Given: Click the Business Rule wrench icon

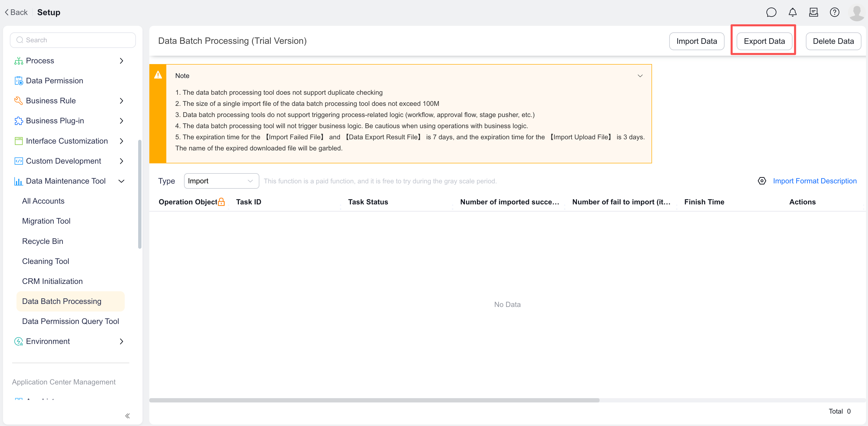Looking at the screenshot, I should tap(19, 101).
